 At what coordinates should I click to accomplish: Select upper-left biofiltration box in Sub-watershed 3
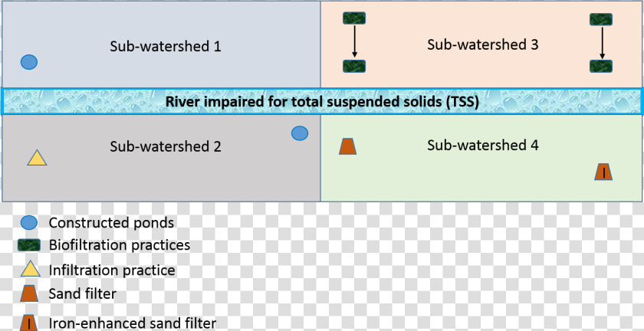click(x=354, y=18)
